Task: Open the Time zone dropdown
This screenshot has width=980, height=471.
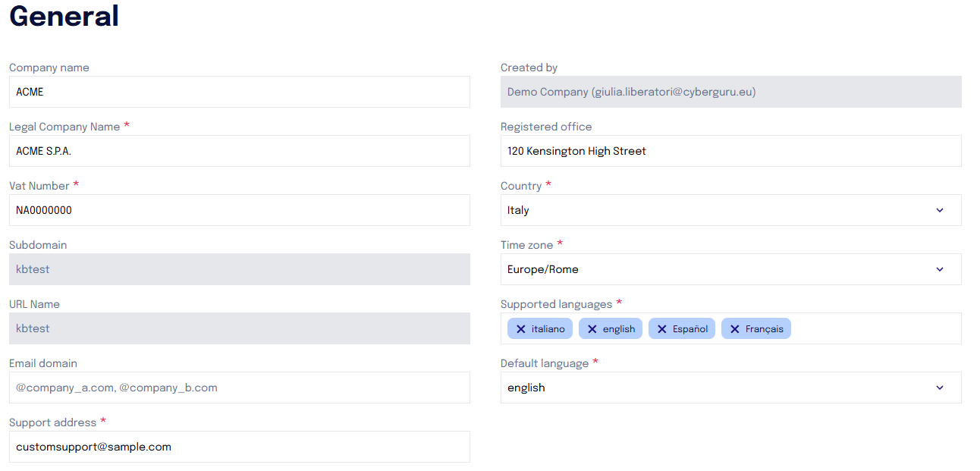Action: 939,269
